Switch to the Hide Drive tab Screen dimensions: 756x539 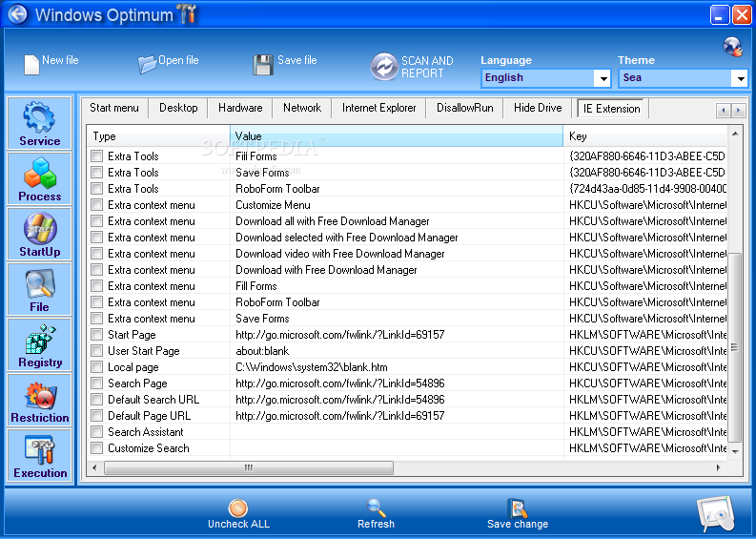coord(538,108)
